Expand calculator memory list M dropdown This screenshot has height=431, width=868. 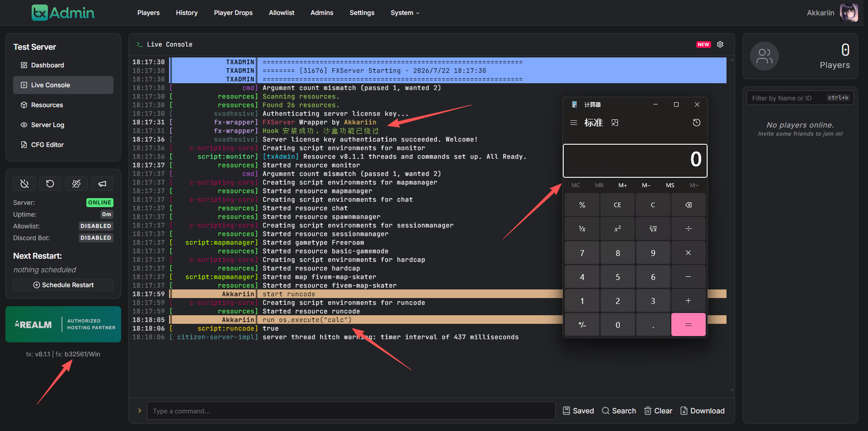(694, 185)
